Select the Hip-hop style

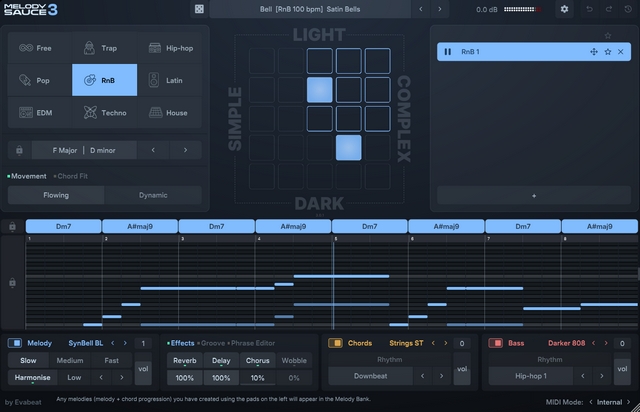pyautogui.click(x=169, y=48)
